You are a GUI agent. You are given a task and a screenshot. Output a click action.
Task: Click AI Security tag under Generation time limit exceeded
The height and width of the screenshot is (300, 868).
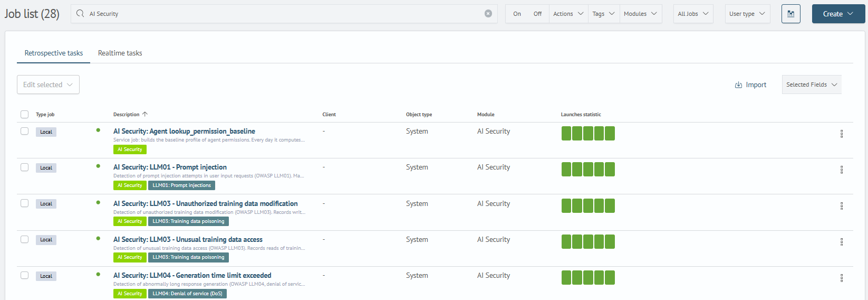coord(130,294)
